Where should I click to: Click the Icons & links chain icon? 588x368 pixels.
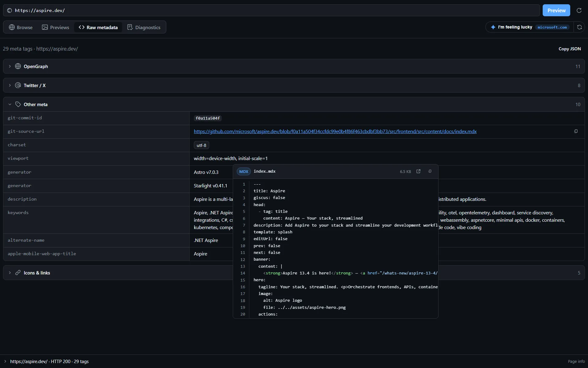click(18, 273)
